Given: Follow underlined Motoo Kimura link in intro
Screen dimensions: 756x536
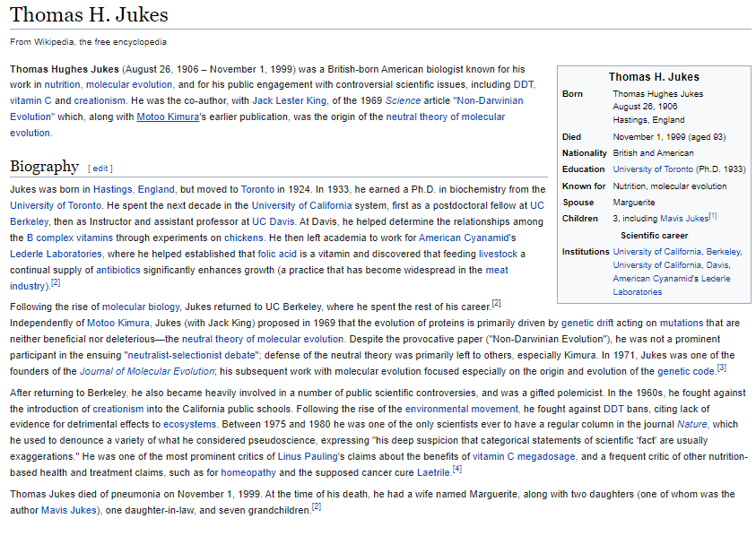Looking at the screenshot, I should (168, 117).
